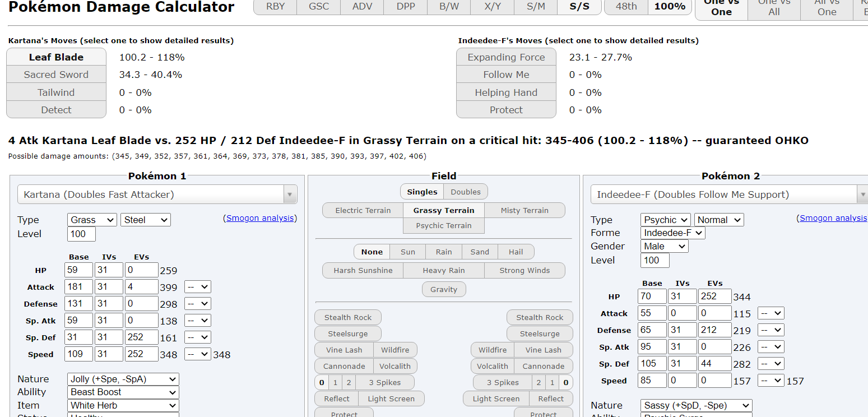Screen dimensions: 868x417
Task: Select Indeedee-F's Protect move result
Action: click(x=506, y=110)
